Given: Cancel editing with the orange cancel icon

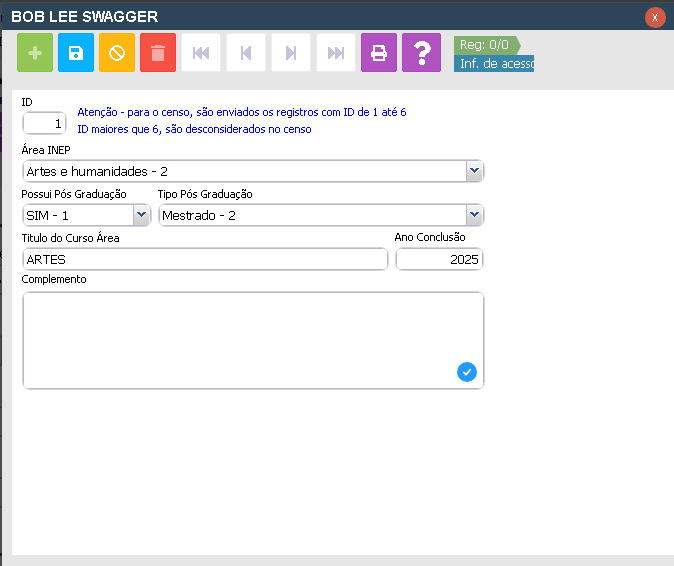Looking at the screenshot, I should click(x=117, y=53).
